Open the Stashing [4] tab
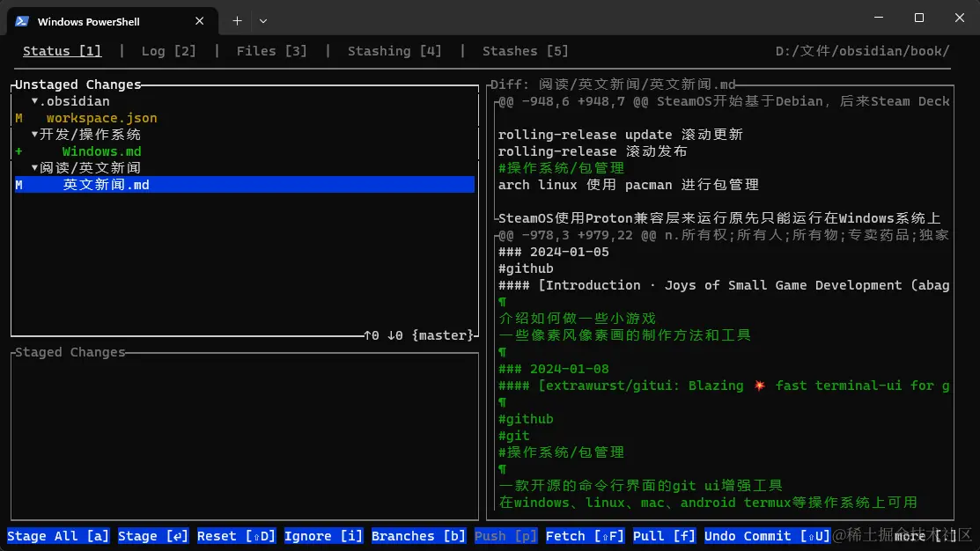980x551 pixels. tap(394, 51)
